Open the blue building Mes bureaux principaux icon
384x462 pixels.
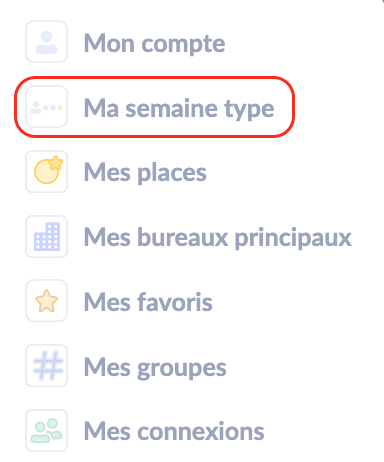(47, 236)
